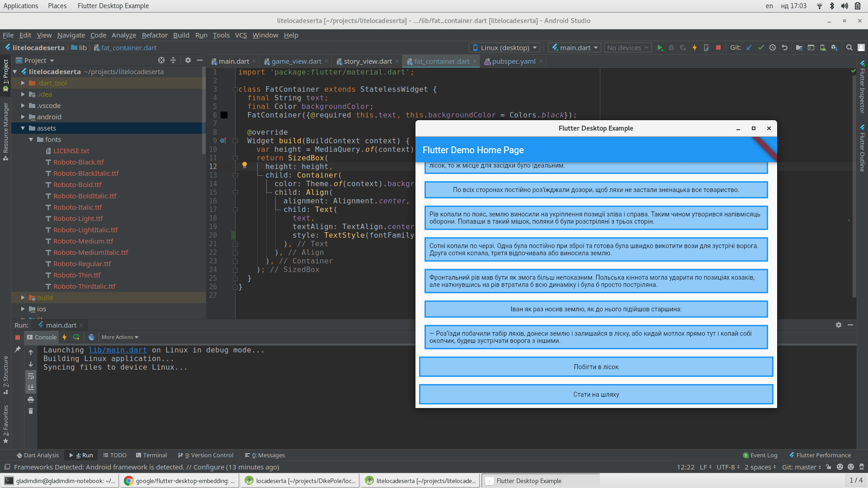Stop the app with the red toolbar square

click(x=718, y=47)
